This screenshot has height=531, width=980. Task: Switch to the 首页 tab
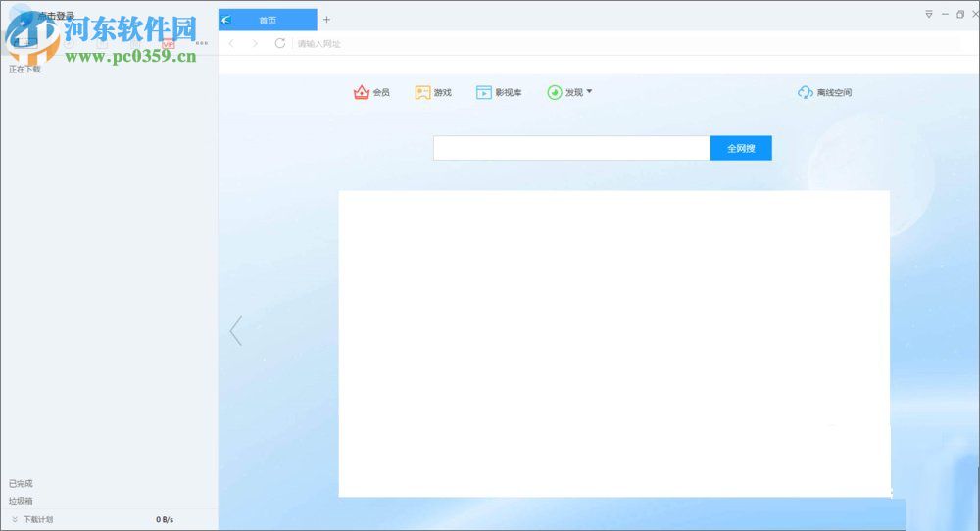pos(268,20)
